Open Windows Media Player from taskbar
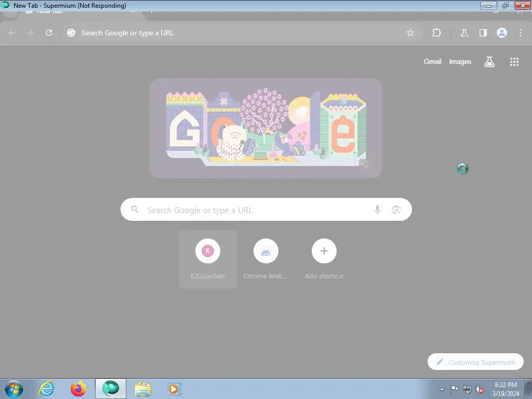532x399 pixels. pyautogui.click(x=175, y=389)
